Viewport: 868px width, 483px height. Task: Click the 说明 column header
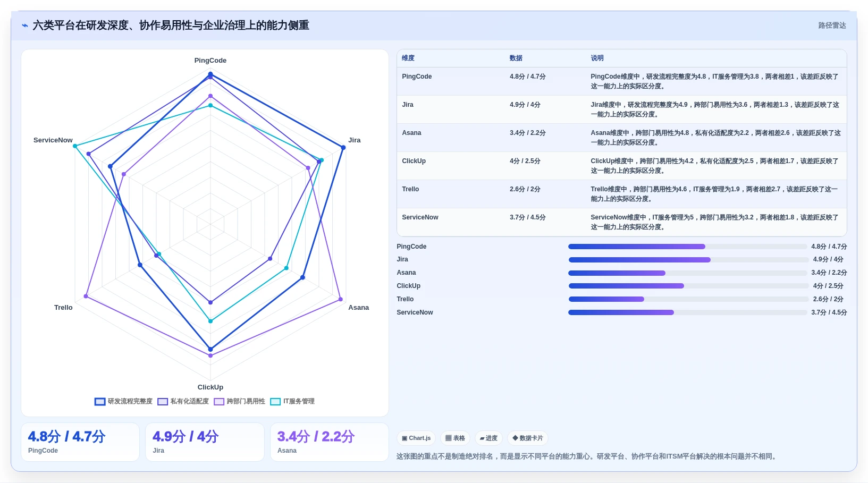[597, 58]
